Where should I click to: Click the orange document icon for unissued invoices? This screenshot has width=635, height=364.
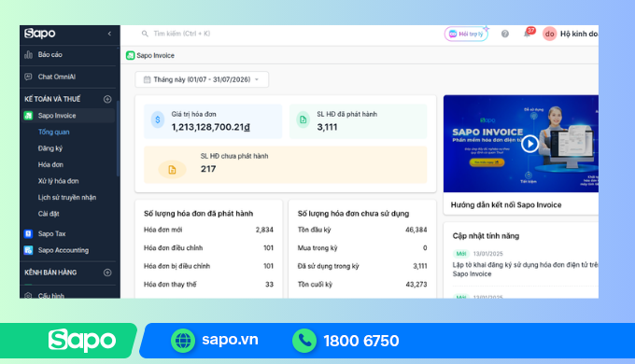click(x=172, y=170)
